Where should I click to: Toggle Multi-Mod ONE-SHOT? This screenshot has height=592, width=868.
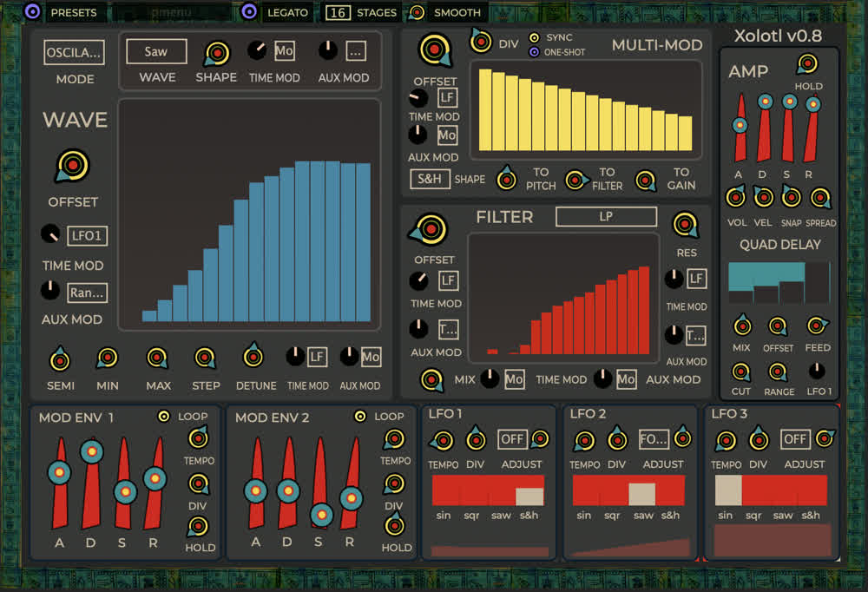click(534, 52)
